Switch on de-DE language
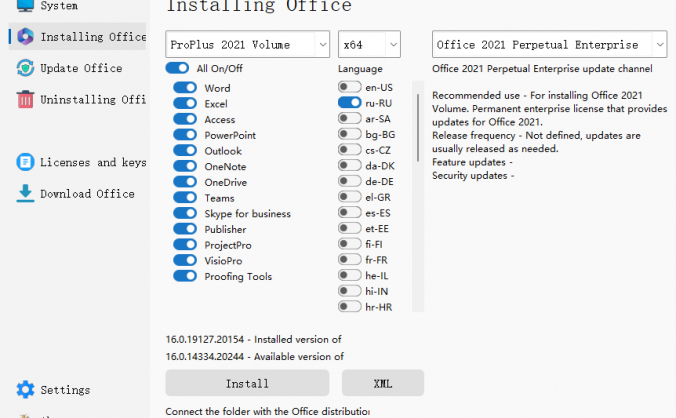 350,181
